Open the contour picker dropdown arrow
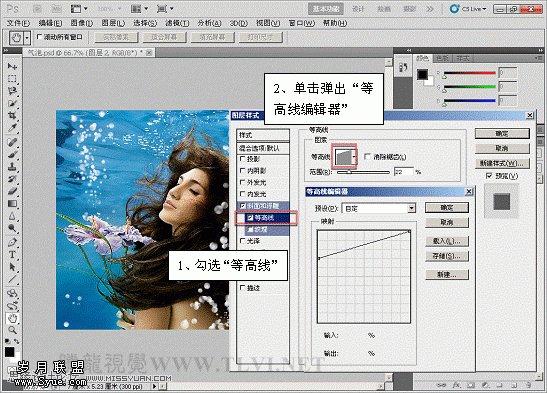Viewport: 547px width, 393px height. [x=354, y=157]
